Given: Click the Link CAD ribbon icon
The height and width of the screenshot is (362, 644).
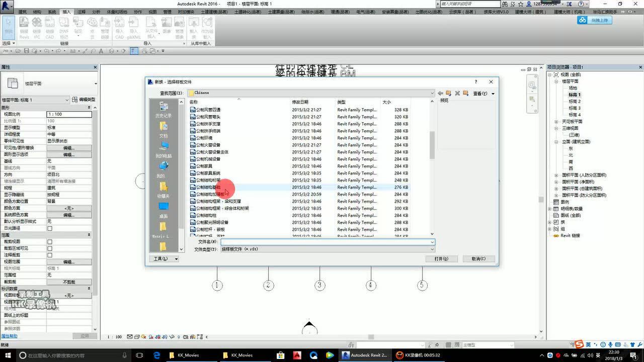Looking at the screenshot, I should (x=50, y=27).
